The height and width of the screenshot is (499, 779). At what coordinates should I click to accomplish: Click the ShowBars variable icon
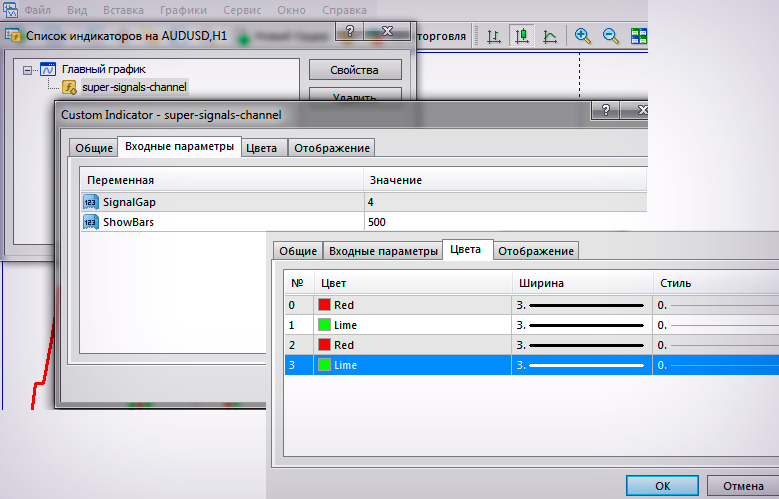pyautogui.click(x=90, y=222)
